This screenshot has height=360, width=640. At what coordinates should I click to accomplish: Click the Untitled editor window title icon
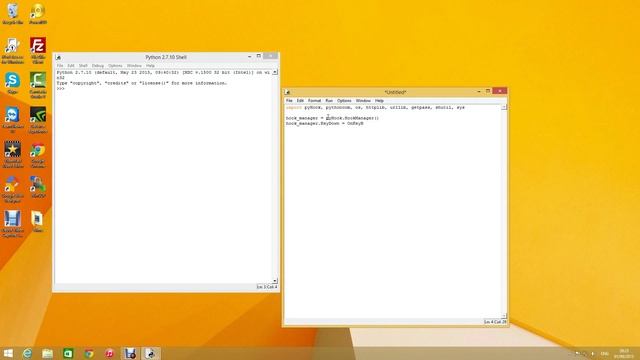(x=287, y=92)
